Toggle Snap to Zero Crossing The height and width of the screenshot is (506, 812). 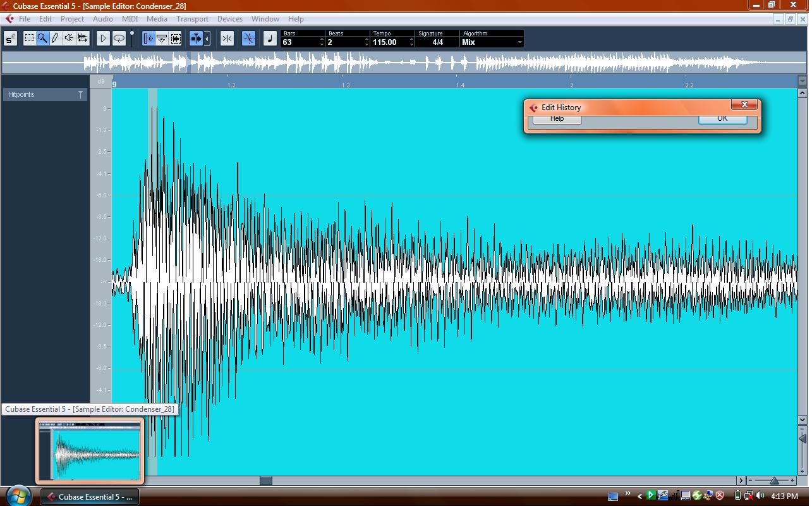[x=227, y=39]
